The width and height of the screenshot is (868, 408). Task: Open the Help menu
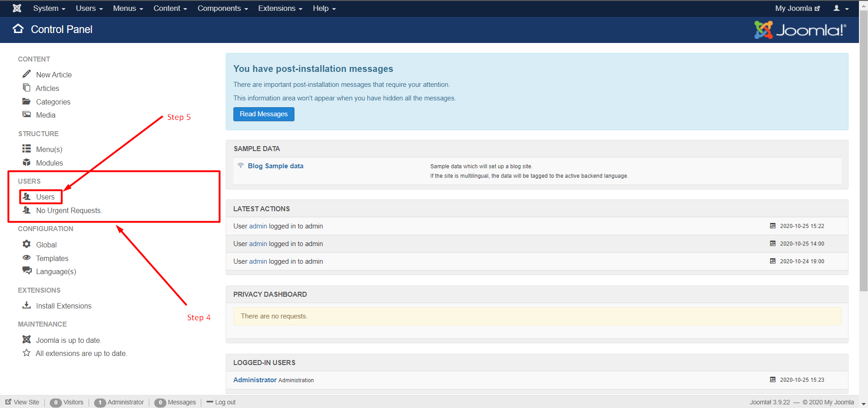pos(324,8)
